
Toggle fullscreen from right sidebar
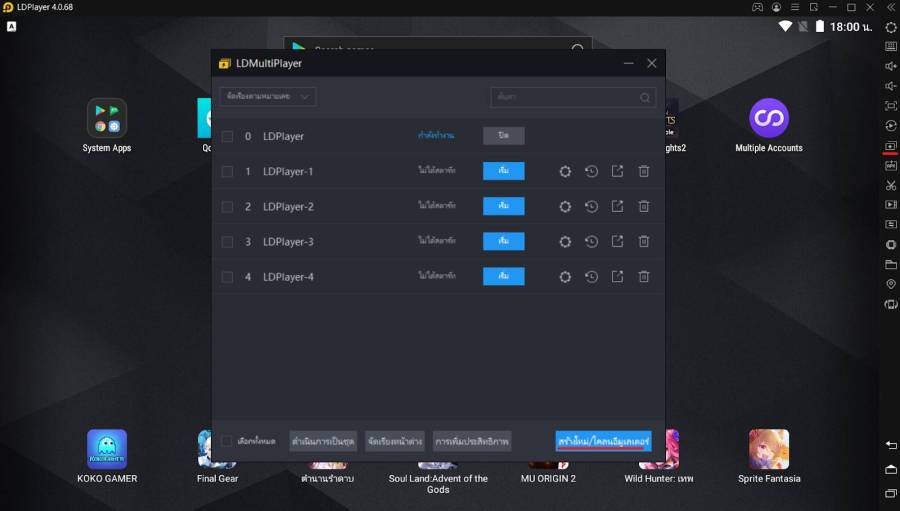(891, 106)
